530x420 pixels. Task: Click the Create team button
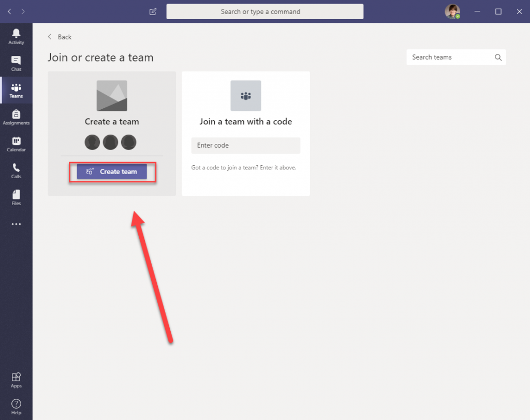click(112, 171)
